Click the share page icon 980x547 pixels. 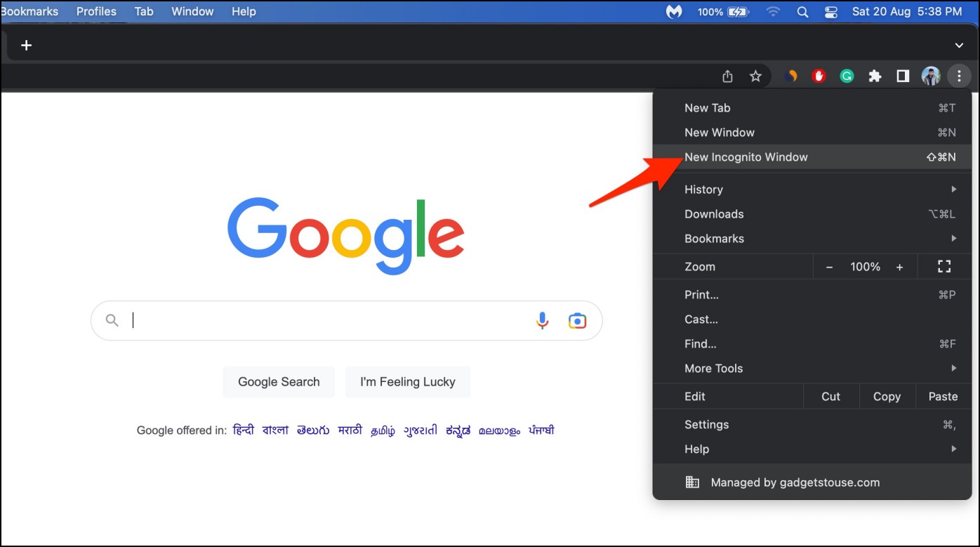click(728, 76)
